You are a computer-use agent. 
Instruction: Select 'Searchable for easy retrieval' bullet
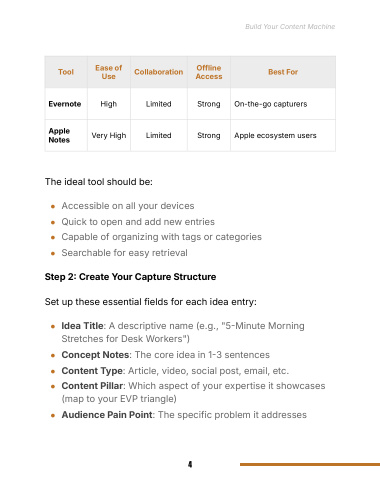tap(124, 253)
